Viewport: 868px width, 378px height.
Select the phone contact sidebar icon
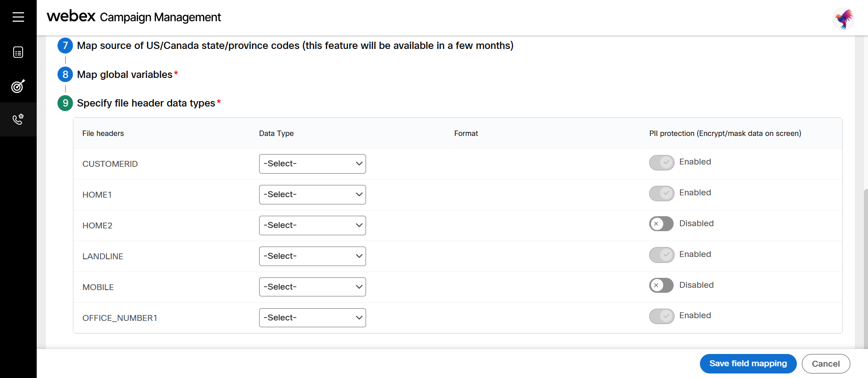pos(18,119)
